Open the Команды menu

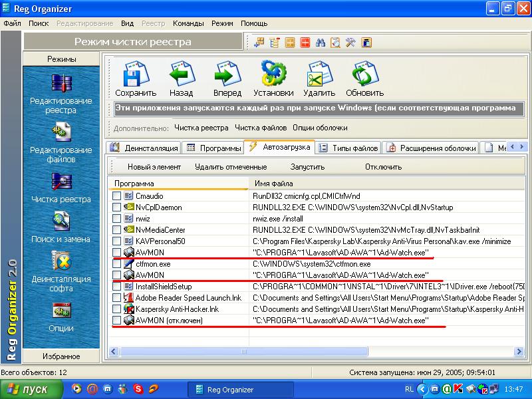click(188, 23)
